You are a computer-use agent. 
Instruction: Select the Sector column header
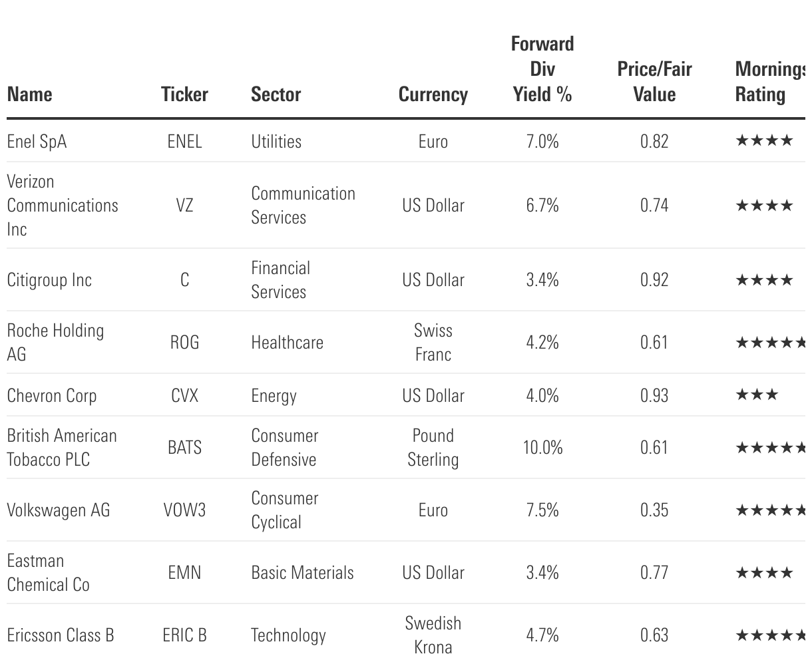tap(276, 94)
